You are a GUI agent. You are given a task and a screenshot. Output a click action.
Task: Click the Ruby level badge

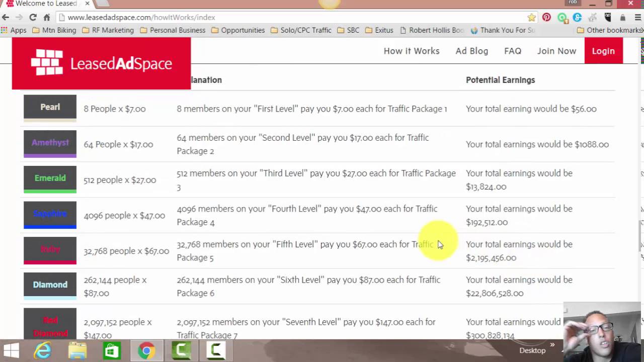[x=50, y=250]
